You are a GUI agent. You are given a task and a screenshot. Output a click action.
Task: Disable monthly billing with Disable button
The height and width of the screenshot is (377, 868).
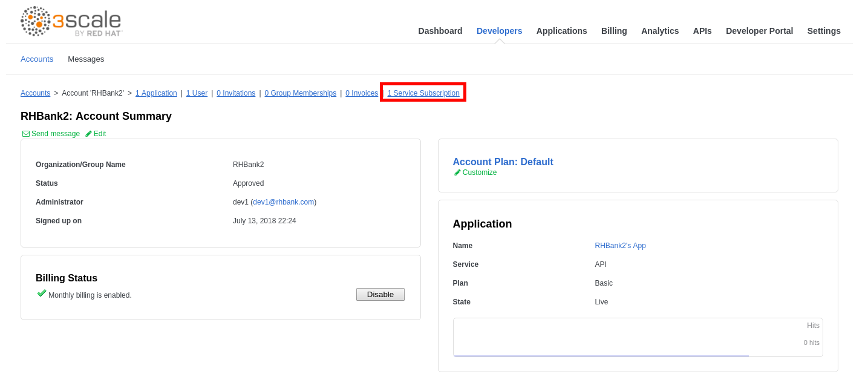[380, 295]
